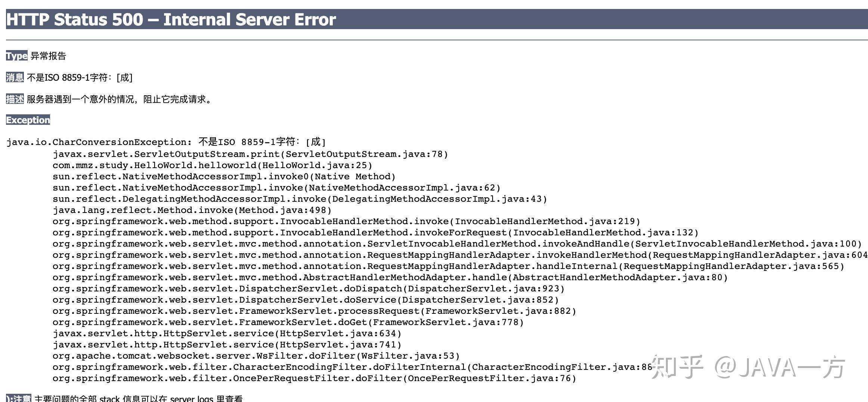
Task: Click the 知乎 @JAVA一方 watermark
Action: pyautogui.click(x=748, y=367)
